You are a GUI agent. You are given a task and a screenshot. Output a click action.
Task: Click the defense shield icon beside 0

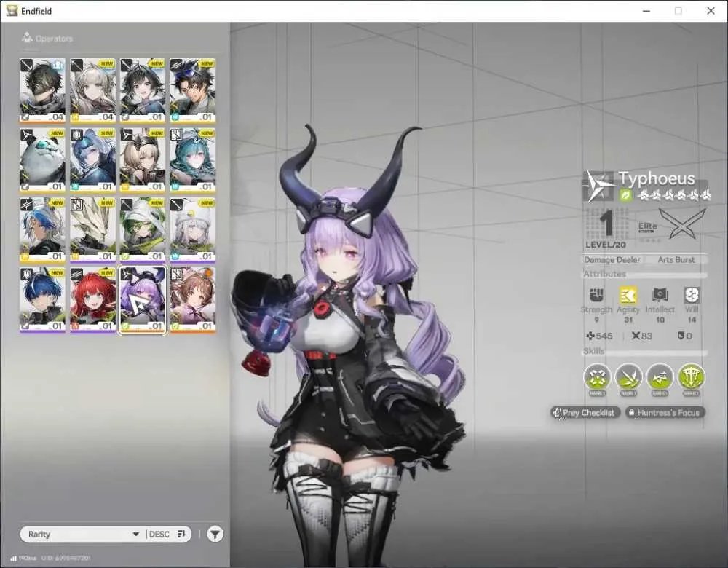click(681, 335)
